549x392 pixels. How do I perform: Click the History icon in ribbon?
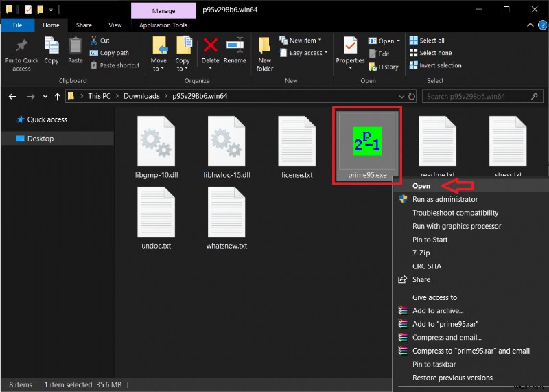click(373, 67)
